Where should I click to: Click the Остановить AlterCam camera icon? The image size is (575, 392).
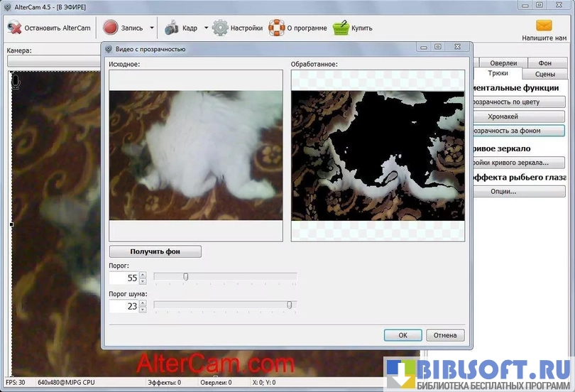[x=14, y=28]
